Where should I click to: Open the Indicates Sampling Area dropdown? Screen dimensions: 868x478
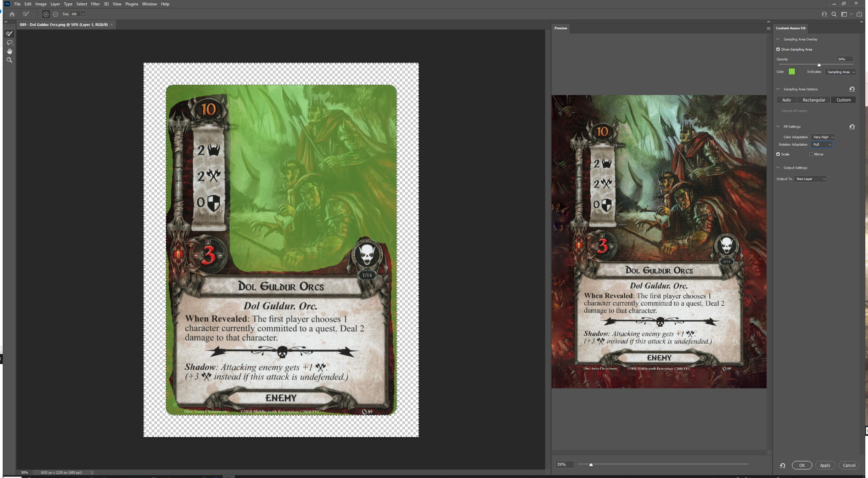[x=840, y=72]
